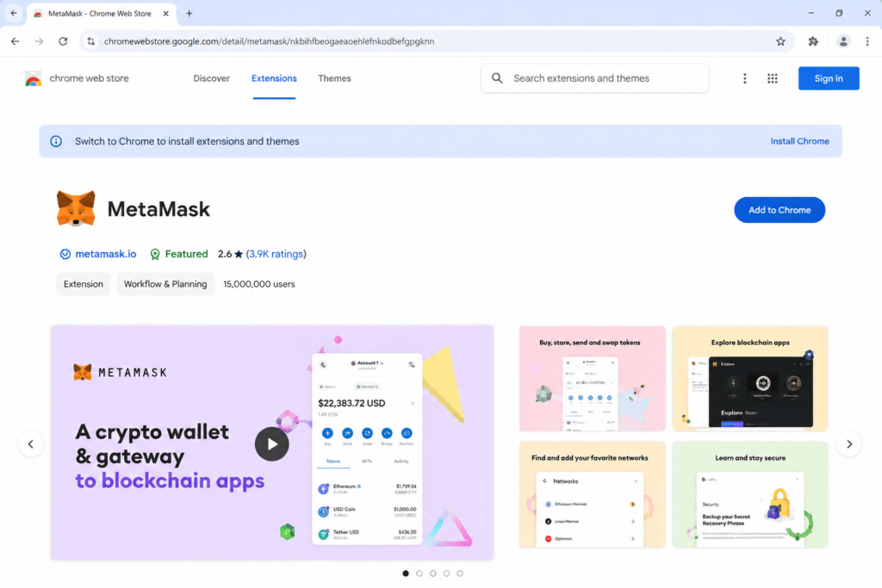This screenshot has height=588, width=882.
Task: Play the MetaMask promo video
Action: (x=271, y=444)
